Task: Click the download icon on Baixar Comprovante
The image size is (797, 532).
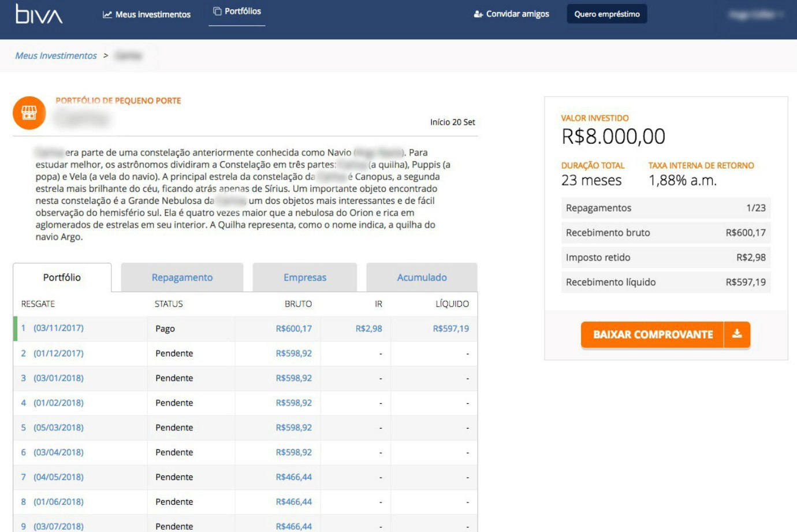Action: coord(738,334)
